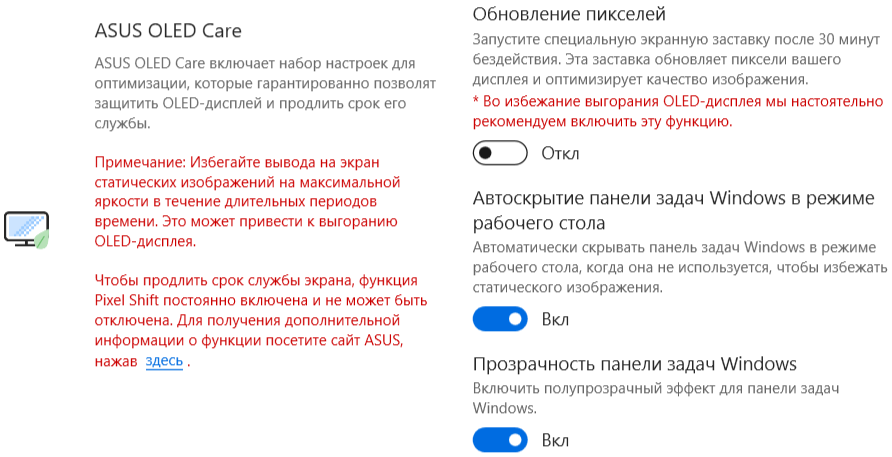The width and height of the screenshot is (892, 457).
Task: Click the Откл label beside the pixel refresh switch
Action: pos(560,153)
